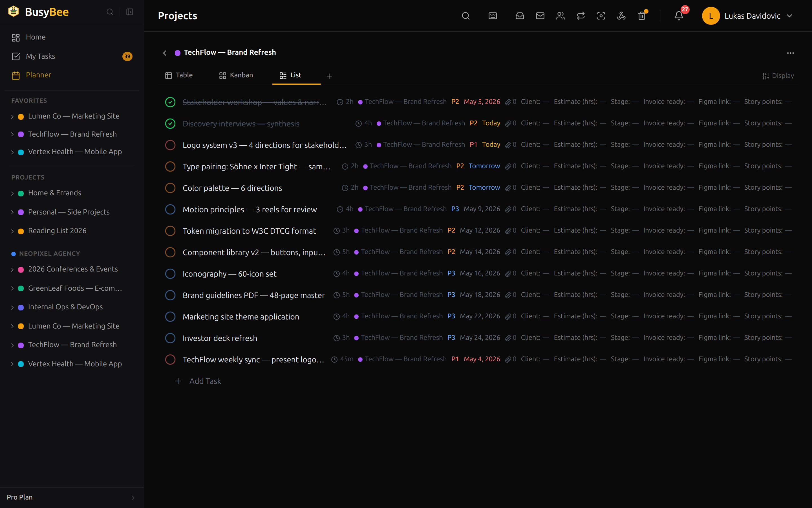Open Marketing site theme application task

[x=240, y=316]
